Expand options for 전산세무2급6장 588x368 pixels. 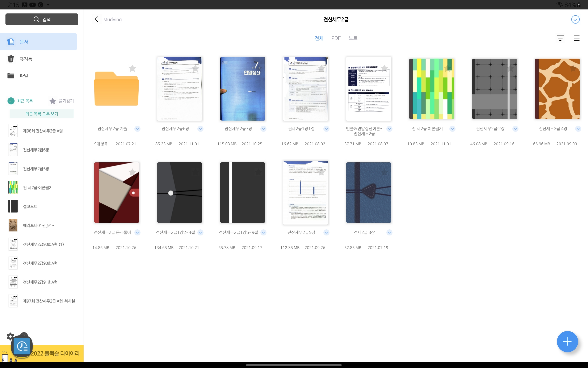point(201,129)
